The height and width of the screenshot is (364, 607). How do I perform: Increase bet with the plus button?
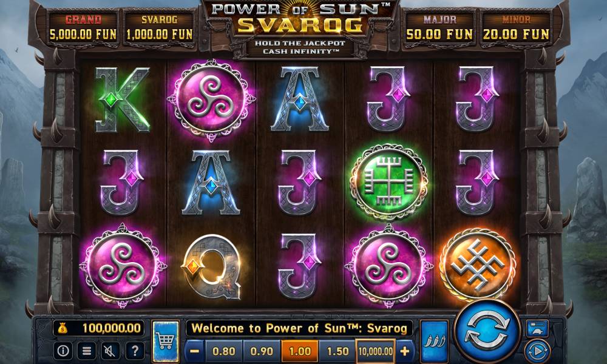point(404,351)
